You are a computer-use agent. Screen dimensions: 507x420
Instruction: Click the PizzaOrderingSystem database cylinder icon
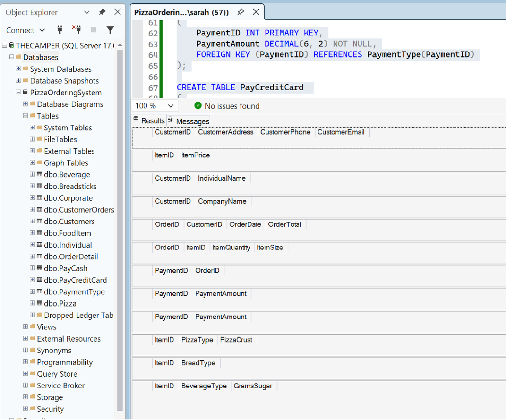click(25, 92)
